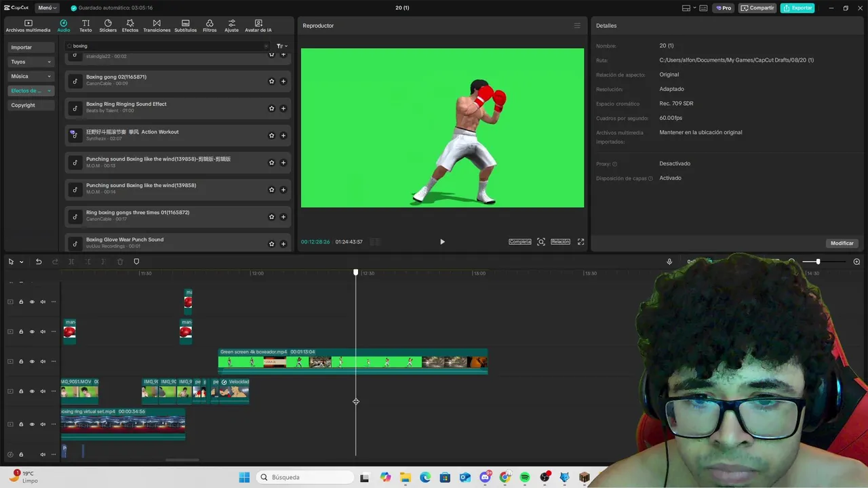The image size is (868, 488).
Task: Open the Copyright section
Action: pyautogui.click(x=31, y=105)
